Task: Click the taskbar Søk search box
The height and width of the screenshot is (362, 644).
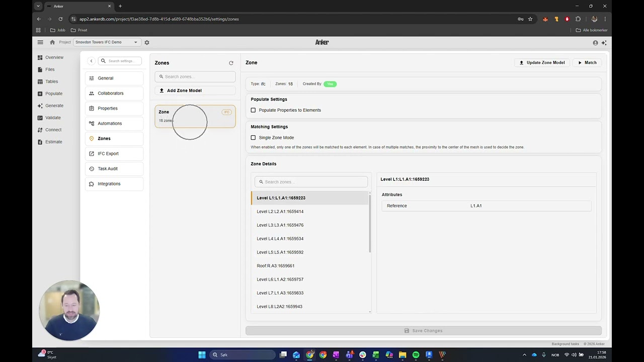Action: pyautogui.click(x=242, y=355)
